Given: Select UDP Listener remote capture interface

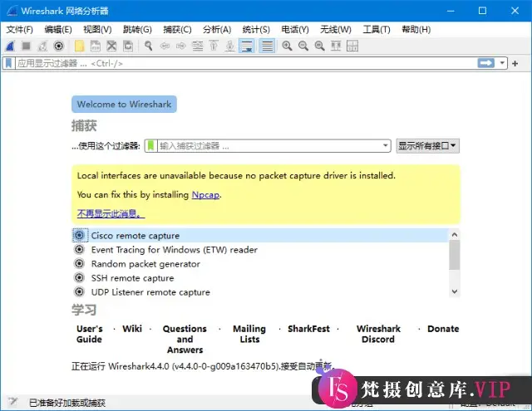Looking at the screenshot, I should [260, 292].
